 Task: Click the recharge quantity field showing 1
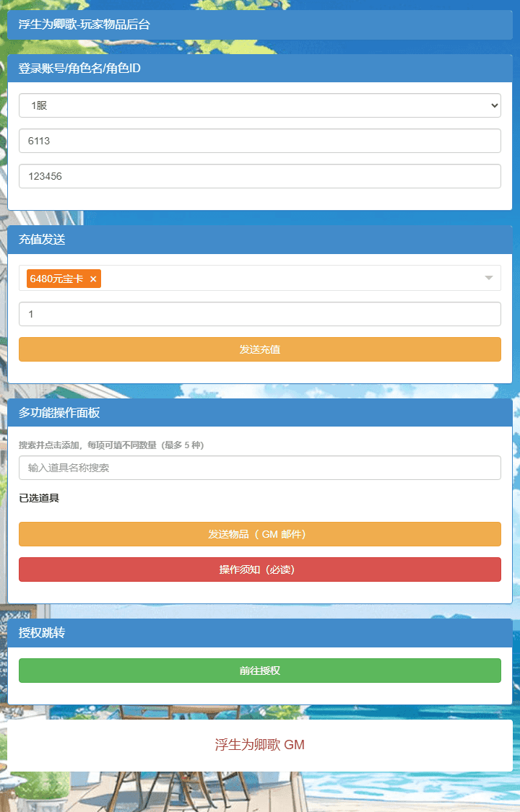tap(259, 315)
